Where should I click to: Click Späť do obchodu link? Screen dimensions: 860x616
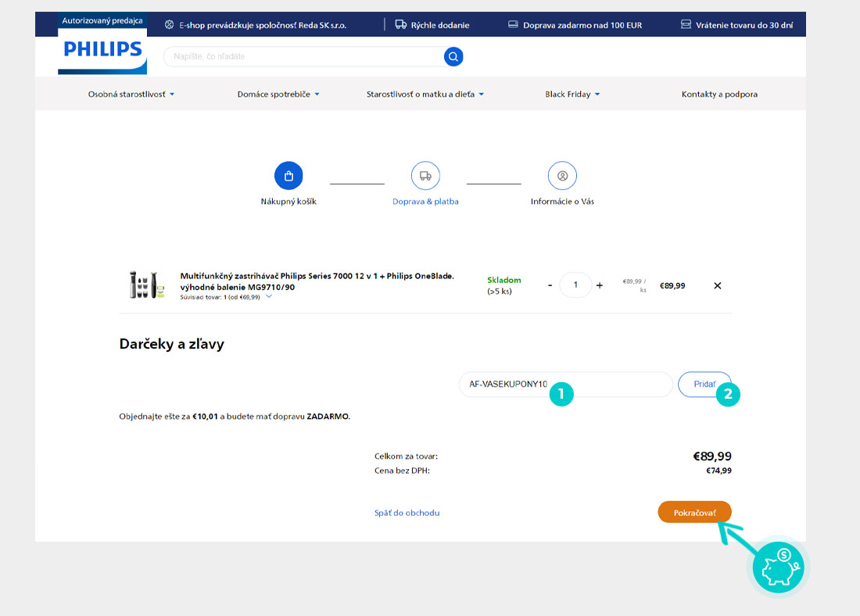407,513
